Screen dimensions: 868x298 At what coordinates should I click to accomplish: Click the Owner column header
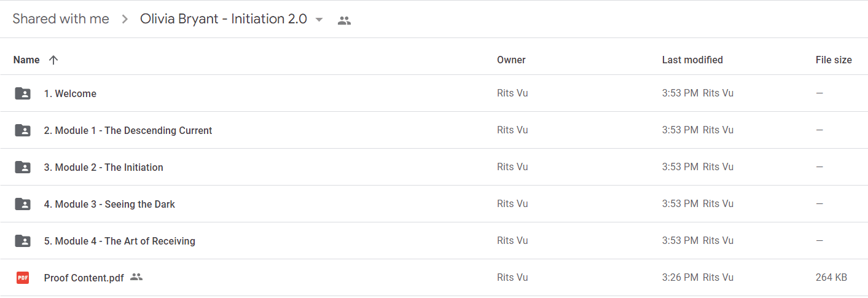pyautogui.click(x=511, y=60)
